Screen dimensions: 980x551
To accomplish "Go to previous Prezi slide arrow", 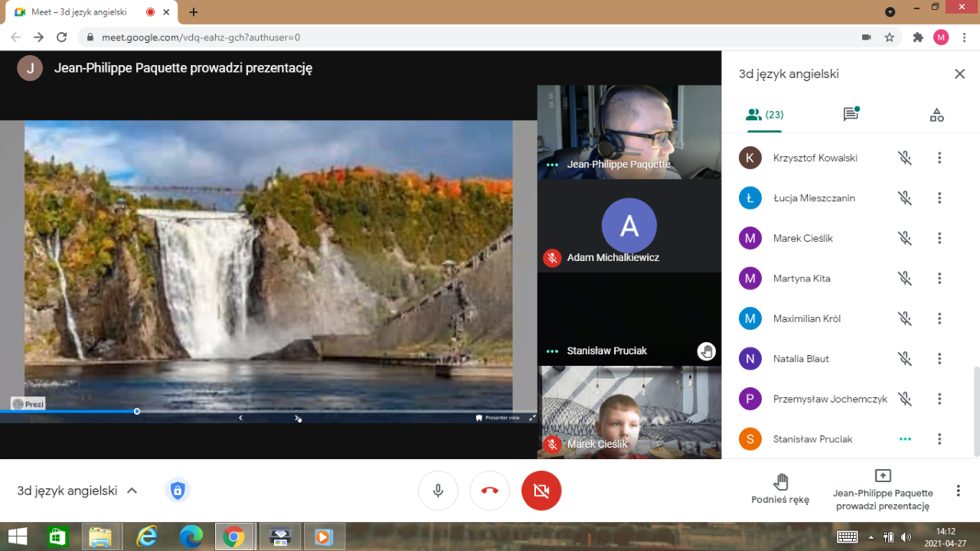I will click(240, 418).
